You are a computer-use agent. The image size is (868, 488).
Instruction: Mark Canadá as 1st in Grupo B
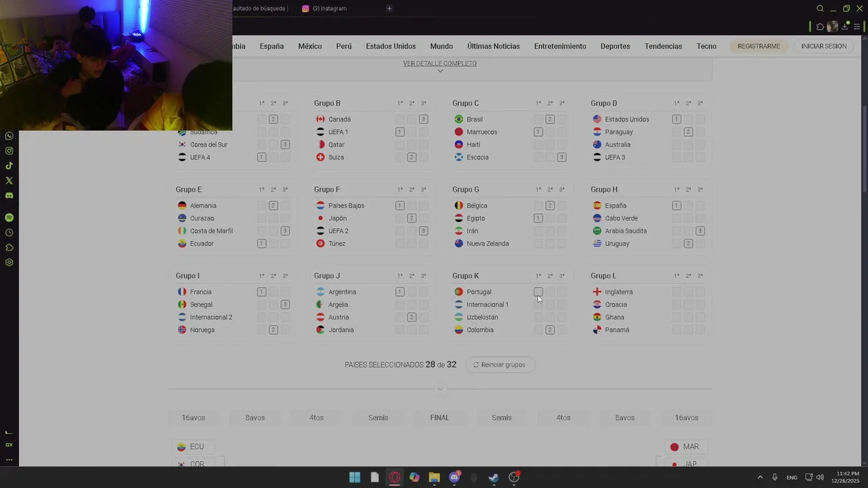click(399, 119)
